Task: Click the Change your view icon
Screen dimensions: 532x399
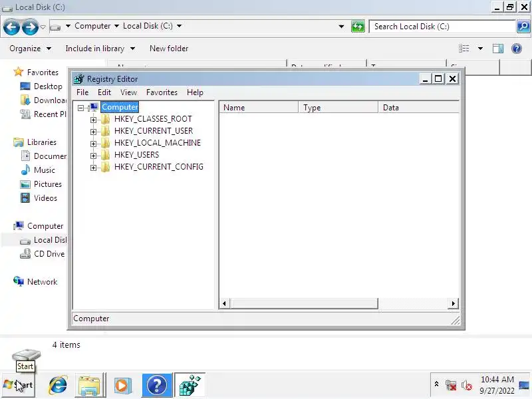Action: (x=464, y=49)
